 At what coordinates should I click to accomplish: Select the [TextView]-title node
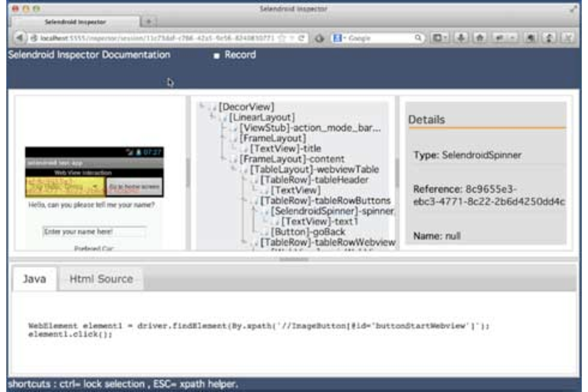tap(285, 149)
